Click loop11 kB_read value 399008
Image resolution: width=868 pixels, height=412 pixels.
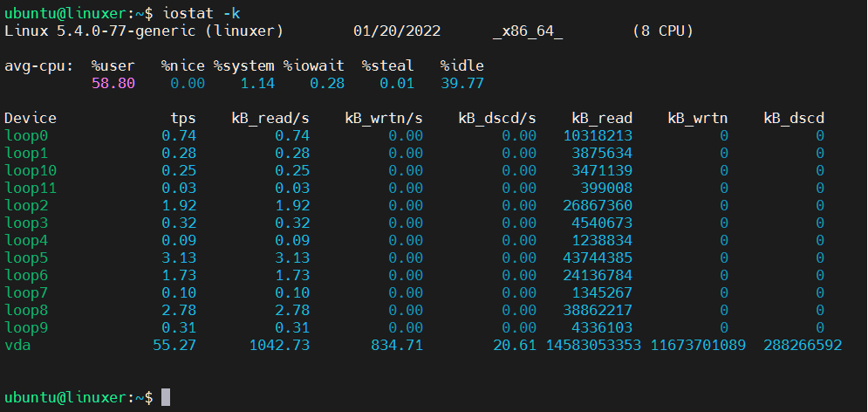point(606,189)
